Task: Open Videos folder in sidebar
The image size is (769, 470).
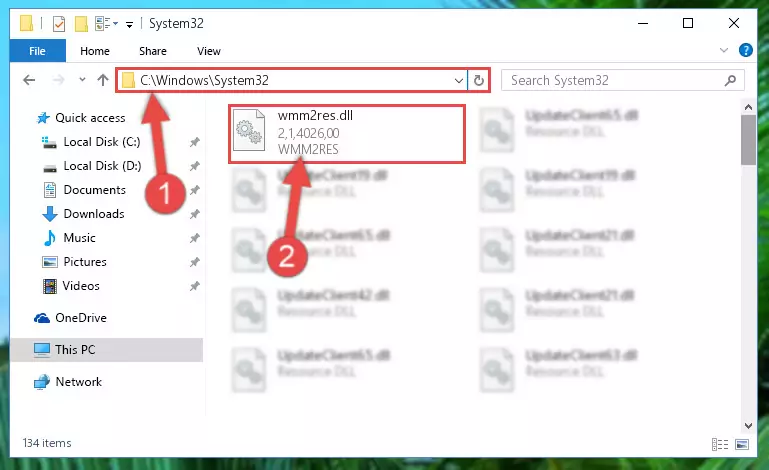Action: tap(71, 286)
